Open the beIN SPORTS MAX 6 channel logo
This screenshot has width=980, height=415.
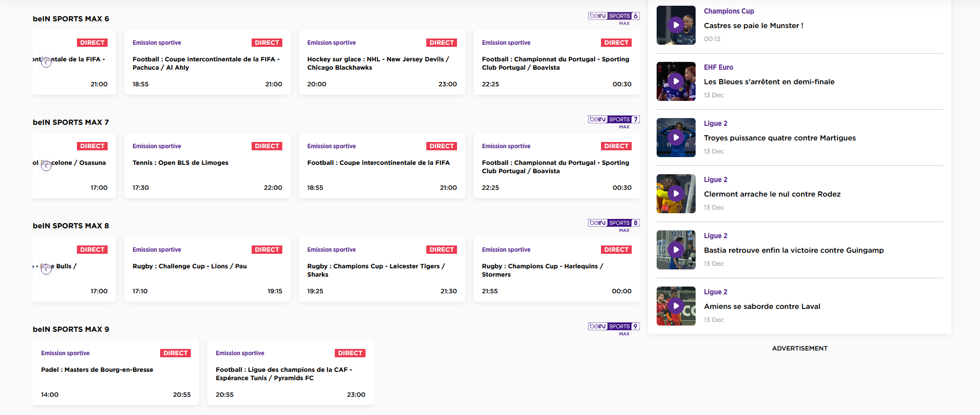(613, 18)
